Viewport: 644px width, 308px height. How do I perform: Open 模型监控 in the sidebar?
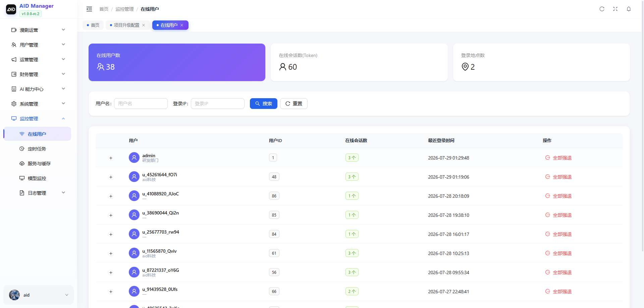click(x=37, y=178)
